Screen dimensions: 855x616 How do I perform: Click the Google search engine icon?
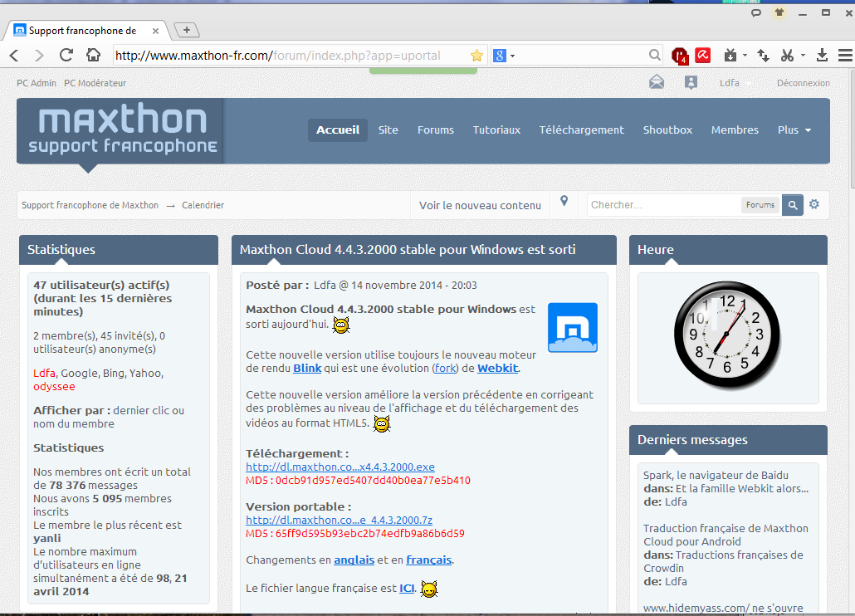coord(500,55)
